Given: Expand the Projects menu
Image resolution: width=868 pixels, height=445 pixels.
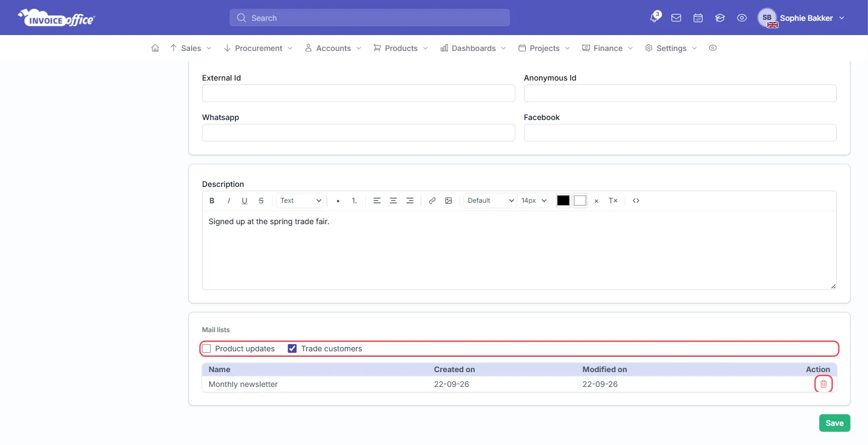Looking at the screenshot, I should pos(544,48).
